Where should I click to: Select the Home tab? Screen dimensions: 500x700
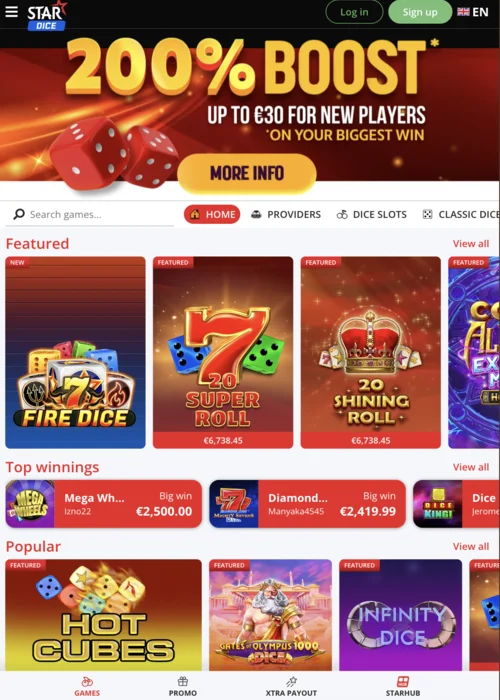pos(212,214)
